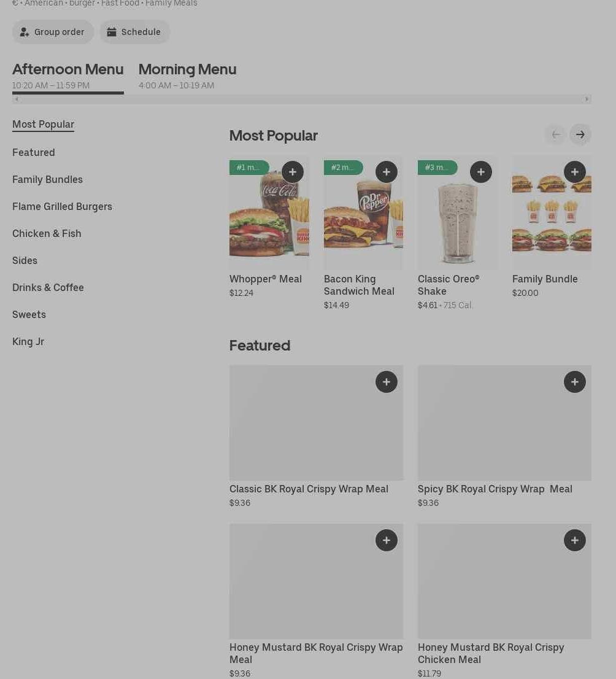This screenshot has width=616, height=679.
Task: Show next Most Popular items with right arrow
Action: click(580, 134)
